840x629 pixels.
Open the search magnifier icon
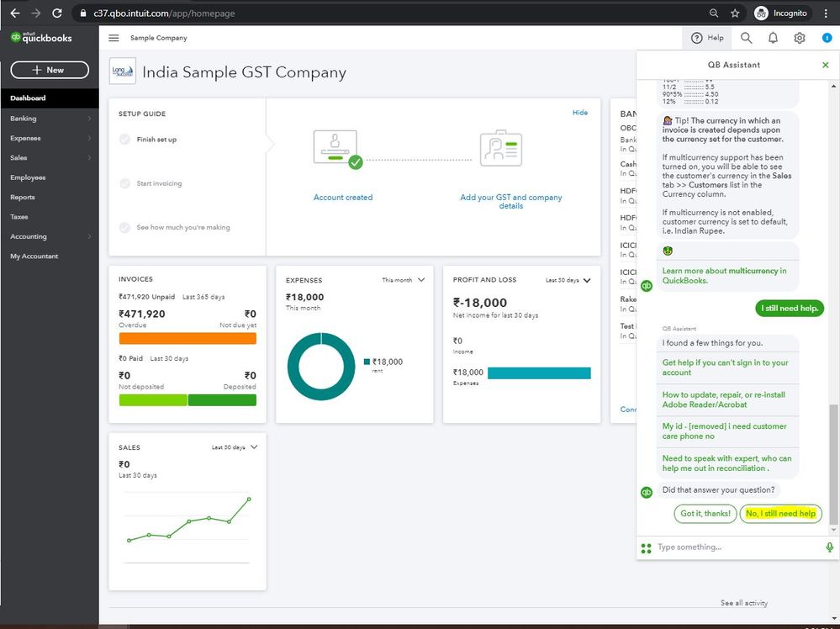tap(747, 38)
